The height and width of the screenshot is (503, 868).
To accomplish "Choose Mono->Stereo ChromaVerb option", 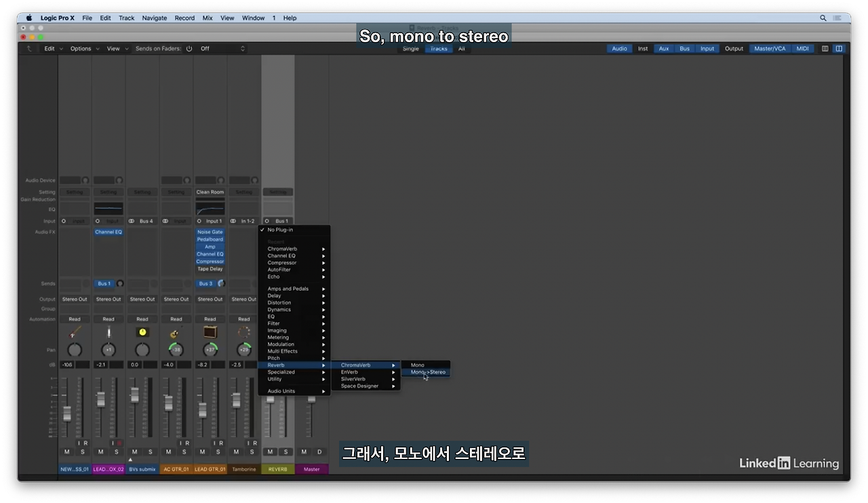I will (x=426, y=372).
